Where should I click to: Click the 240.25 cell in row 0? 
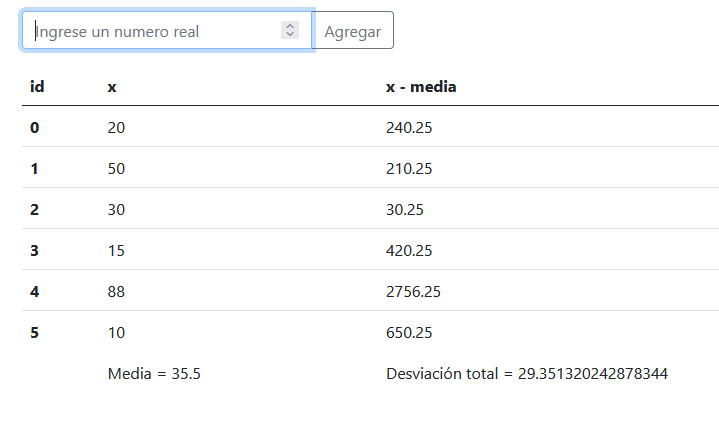pos(409,128)
